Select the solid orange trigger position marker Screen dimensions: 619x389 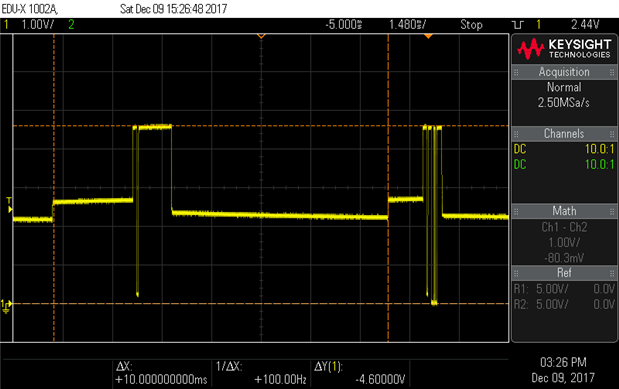pos(428,36)
